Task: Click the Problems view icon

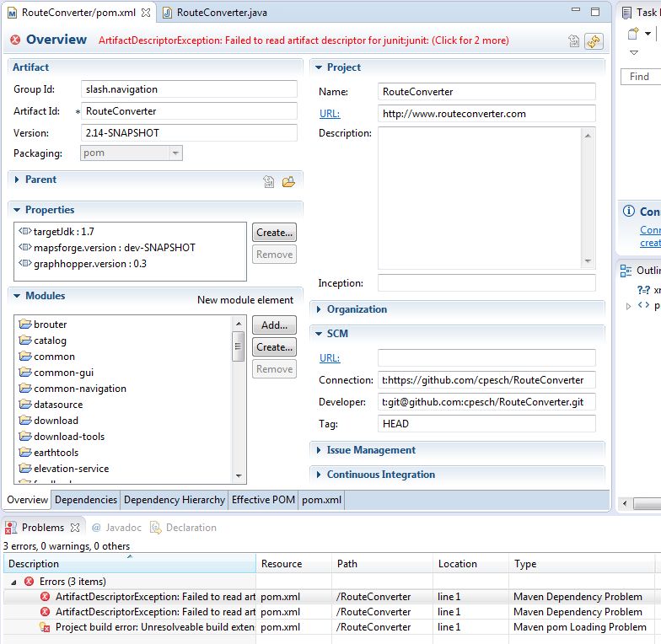Action: (x=11, y=528)
